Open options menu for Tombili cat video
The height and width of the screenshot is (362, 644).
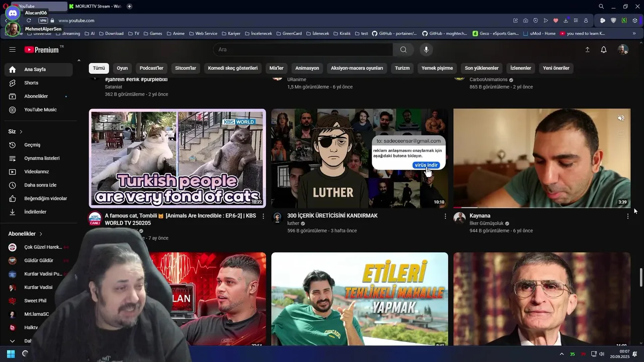click(x=263, y=216)
